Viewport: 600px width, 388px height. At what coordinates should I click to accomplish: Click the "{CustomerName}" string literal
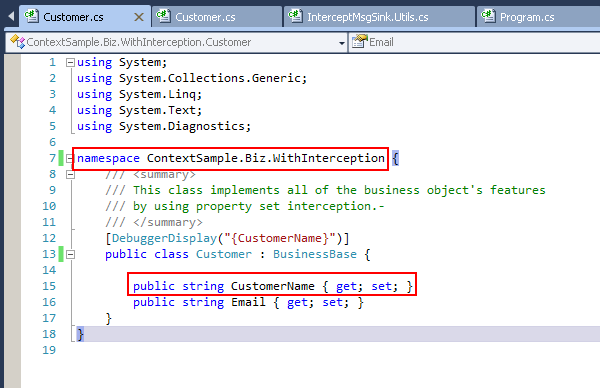280,238
